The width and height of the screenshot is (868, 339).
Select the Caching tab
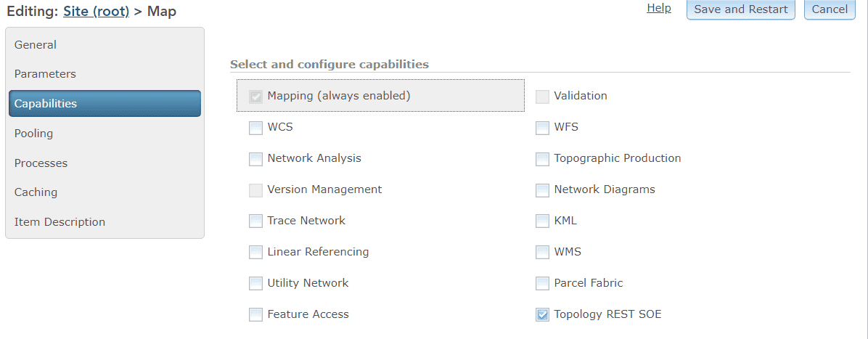(36, 192)
